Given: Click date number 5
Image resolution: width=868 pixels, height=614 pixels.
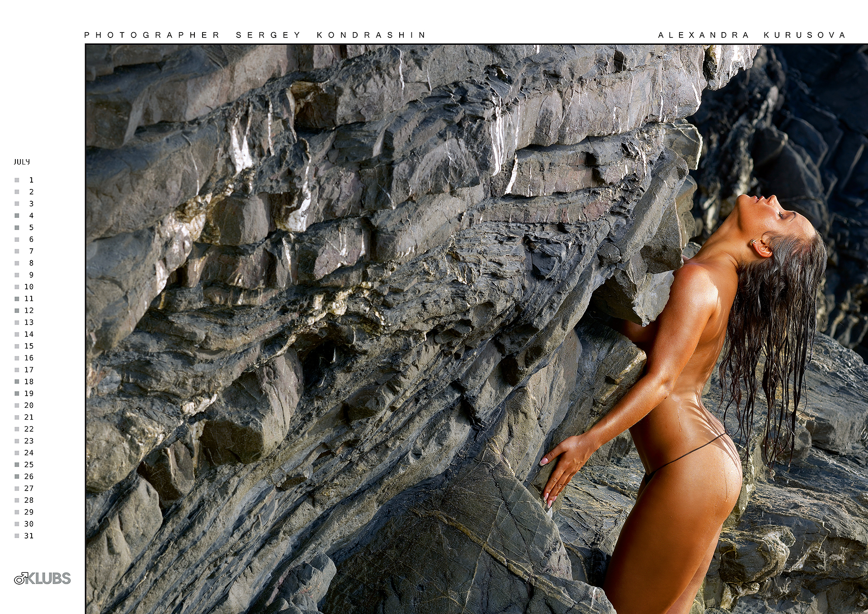Looking at the screenshot, I should [31, 227].
